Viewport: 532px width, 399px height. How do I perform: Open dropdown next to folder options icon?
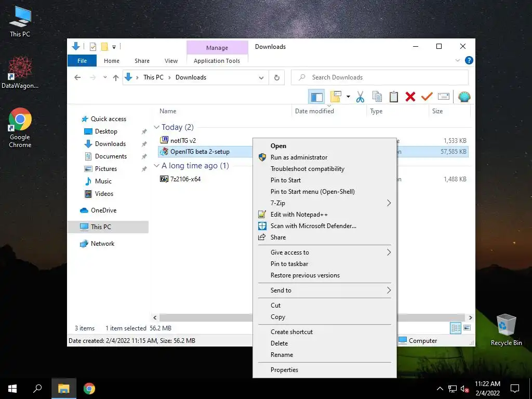coord(348,97)
